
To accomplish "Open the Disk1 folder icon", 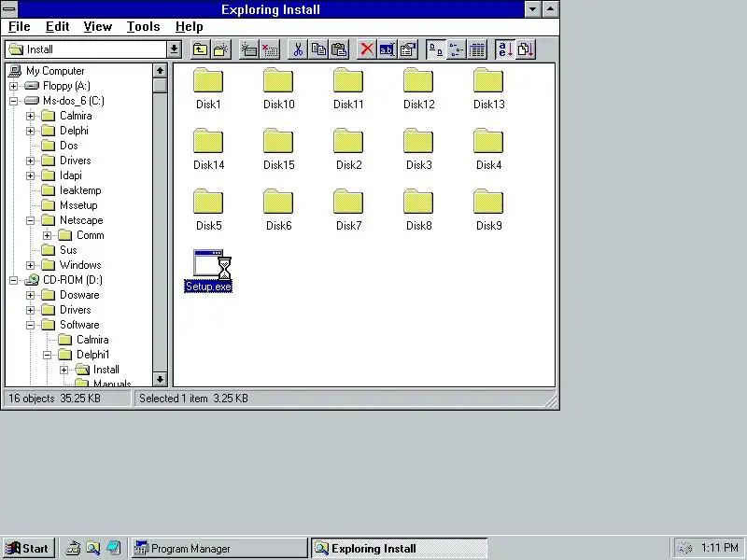I will click(x=208, y=80).
